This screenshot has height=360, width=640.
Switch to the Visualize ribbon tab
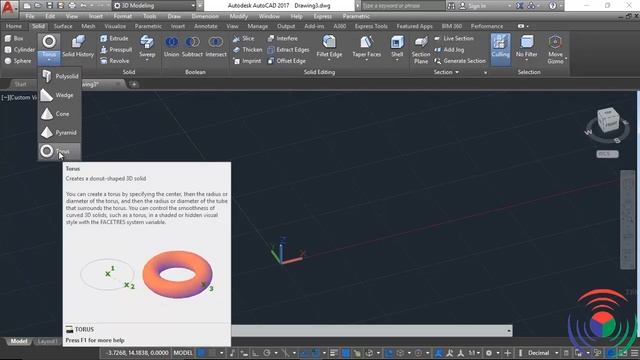(x=115, y=26)
